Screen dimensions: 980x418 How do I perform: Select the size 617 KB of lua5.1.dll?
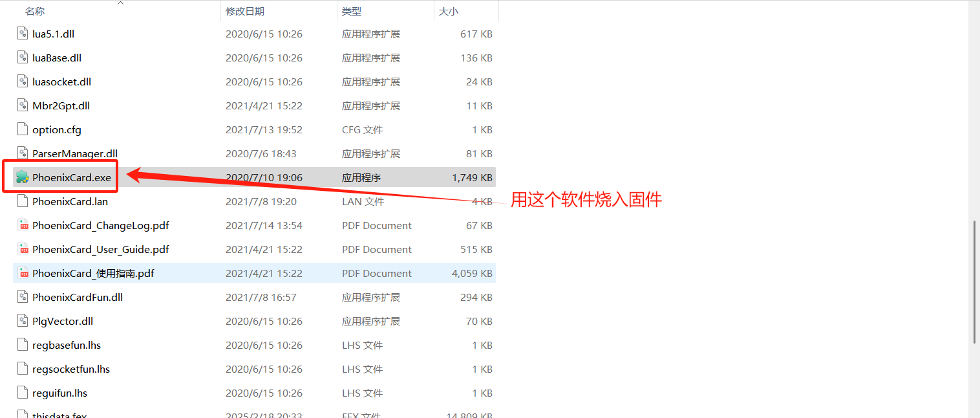(476, 34)
